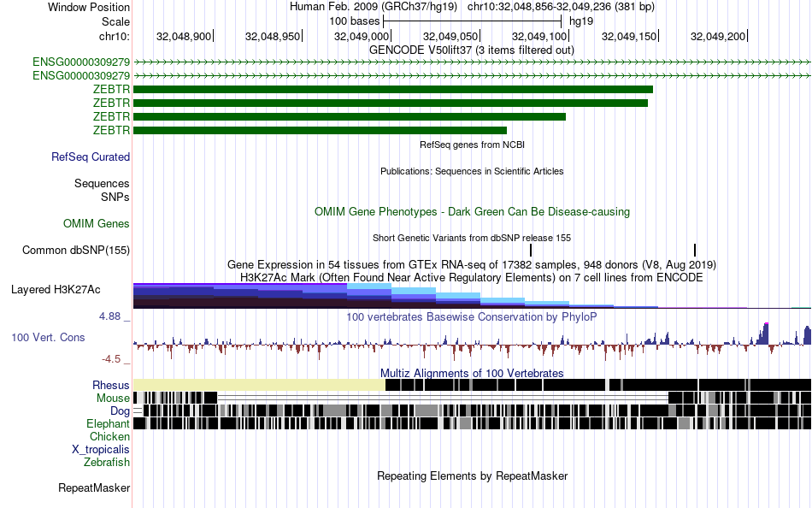The image size is (812, 508).
Task: Open Short Genetic Variants dbSNP 155 title
Action: 472,238
